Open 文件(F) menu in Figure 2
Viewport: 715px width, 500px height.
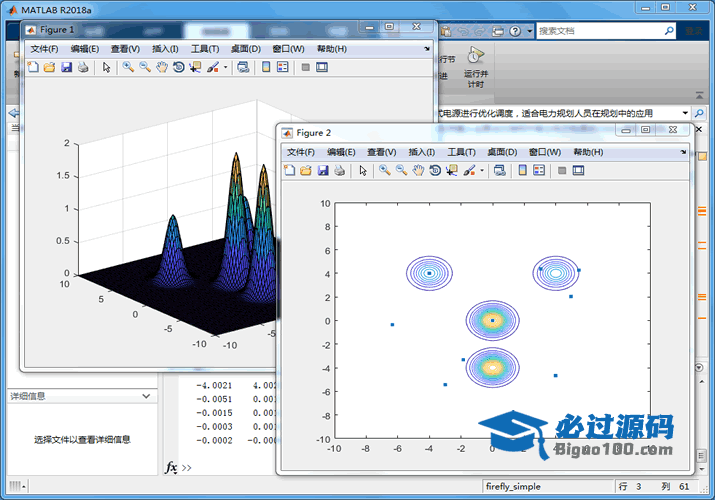301,152
